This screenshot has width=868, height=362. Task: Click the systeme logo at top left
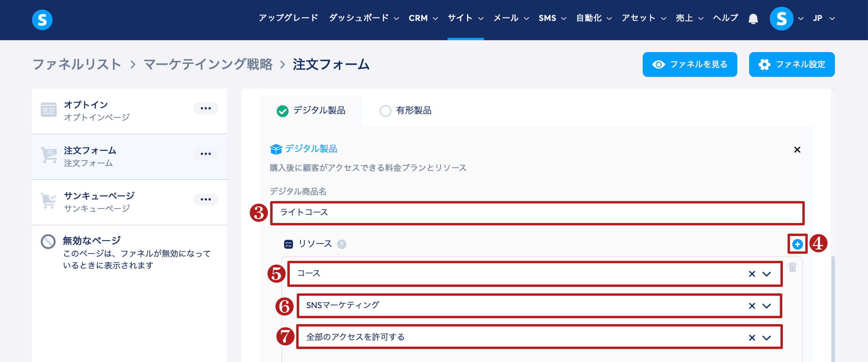pos(42,20)
